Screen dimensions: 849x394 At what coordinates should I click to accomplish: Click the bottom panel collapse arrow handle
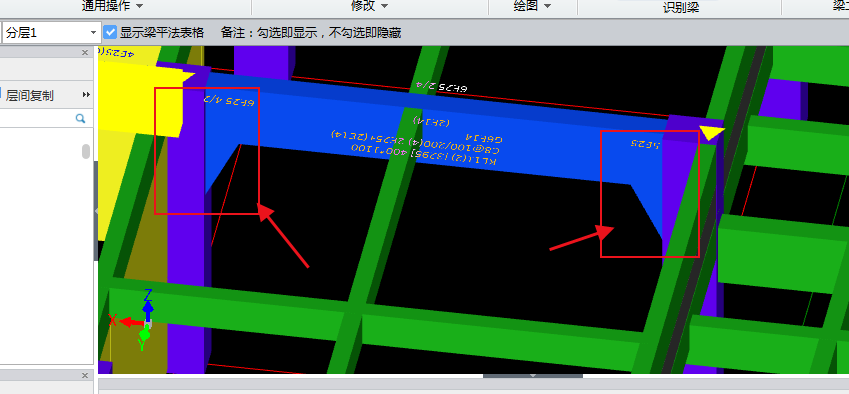[x=533, y=376]
